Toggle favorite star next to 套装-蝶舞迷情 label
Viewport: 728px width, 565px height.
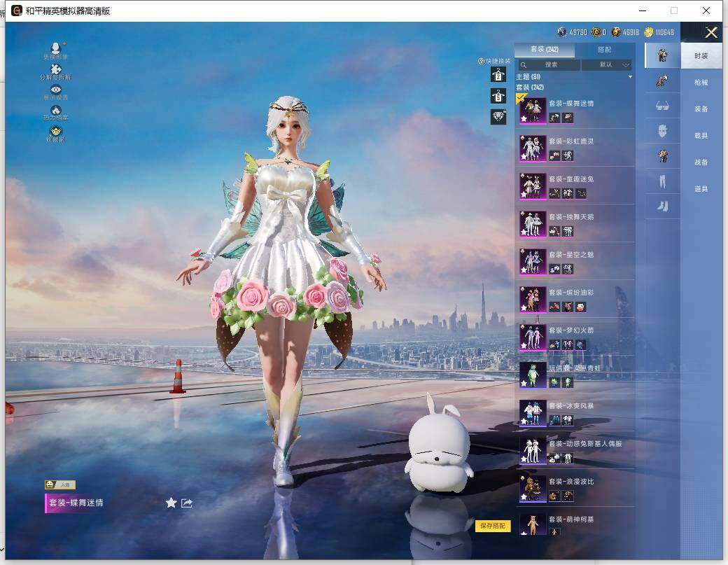coord(171,503)
